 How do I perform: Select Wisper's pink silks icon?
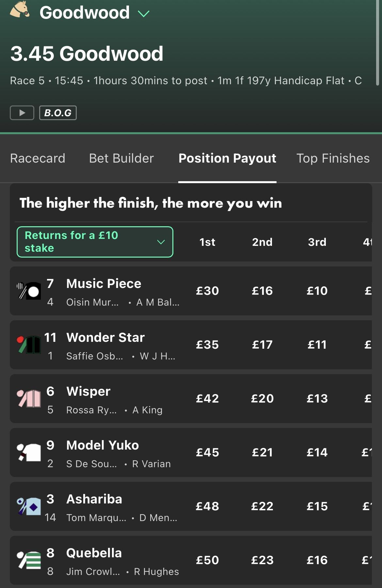tap(29, 399)
